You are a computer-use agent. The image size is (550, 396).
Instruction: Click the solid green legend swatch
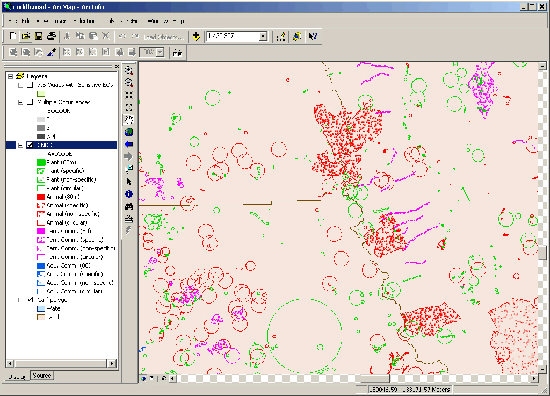pos(41,162)
